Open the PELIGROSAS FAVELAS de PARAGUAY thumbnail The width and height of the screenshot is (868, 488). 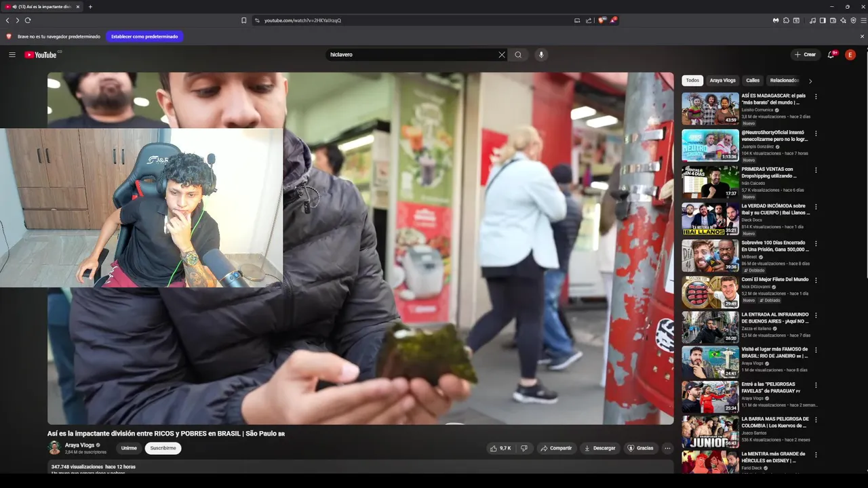tap(710, 397)
